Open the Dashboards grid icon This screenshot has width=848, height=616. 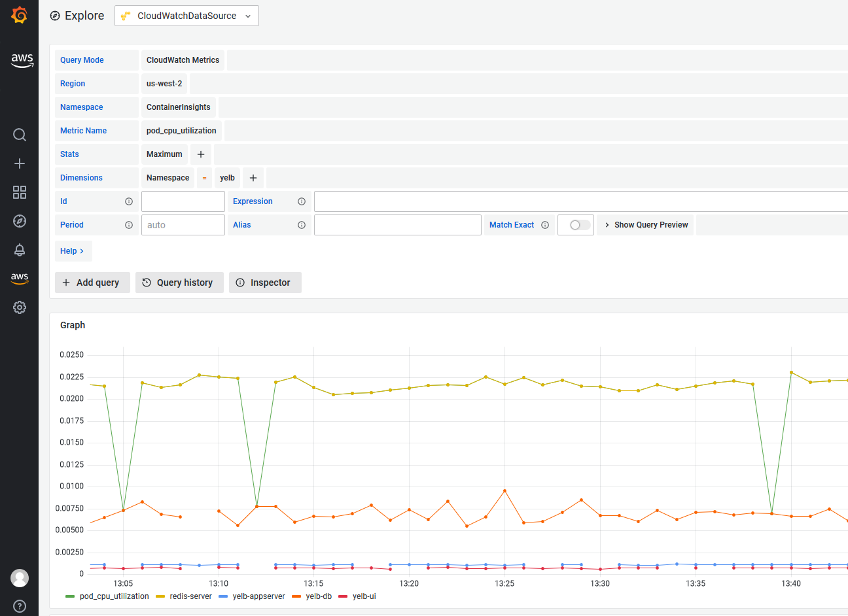(20, 192)
